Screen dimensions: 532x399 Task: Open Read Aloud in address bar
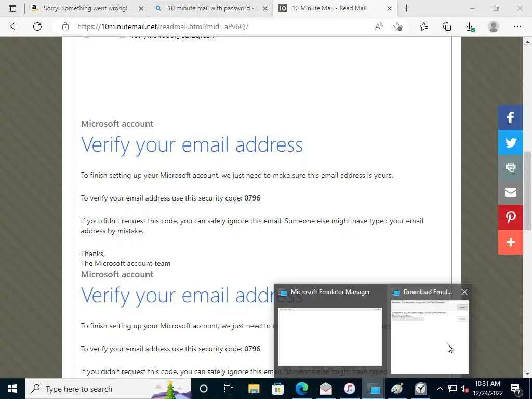(x=379, y=26)
